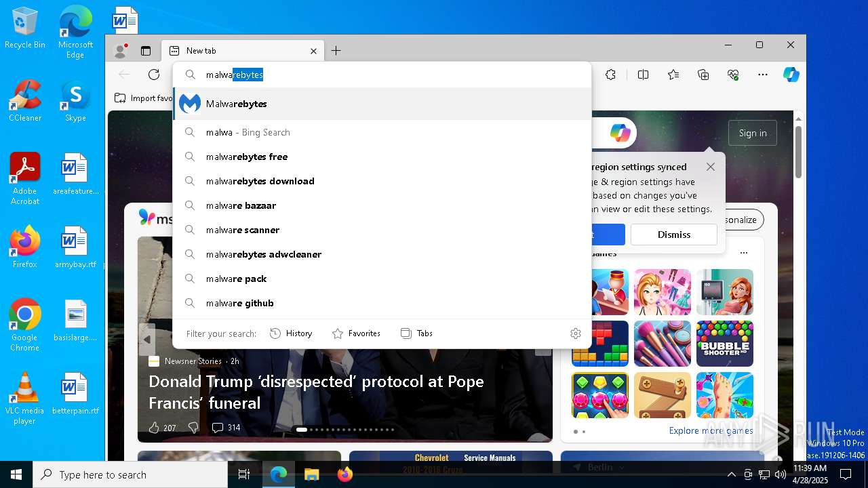Open games section more options ellipsis

click(744, 253)
